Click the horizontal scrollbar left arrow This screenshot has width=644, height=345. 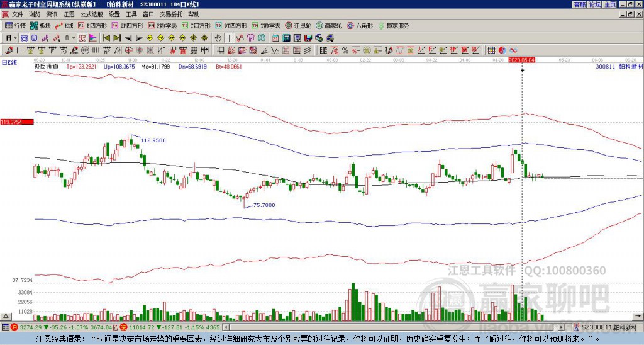[x=225, y=327]
